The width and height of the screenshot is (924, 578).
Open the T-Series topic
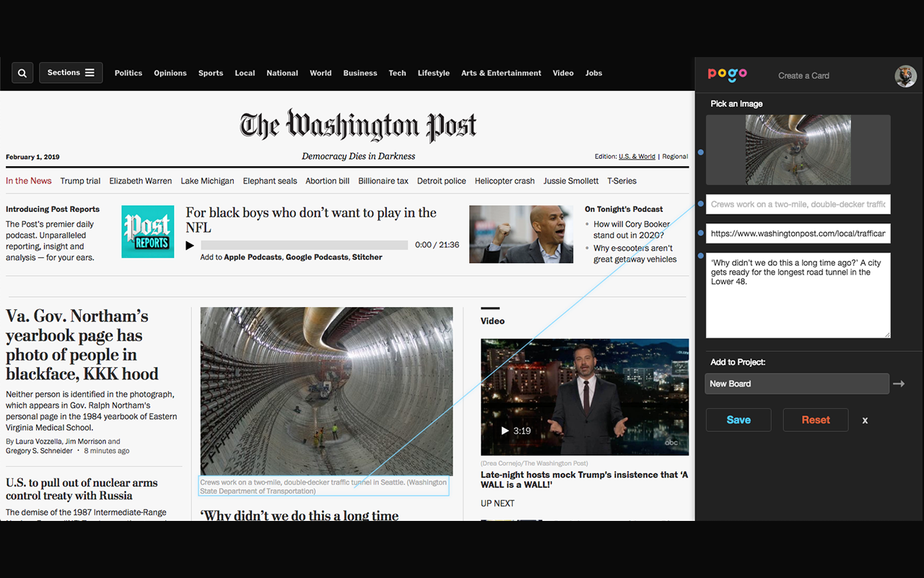pos(622,181)
